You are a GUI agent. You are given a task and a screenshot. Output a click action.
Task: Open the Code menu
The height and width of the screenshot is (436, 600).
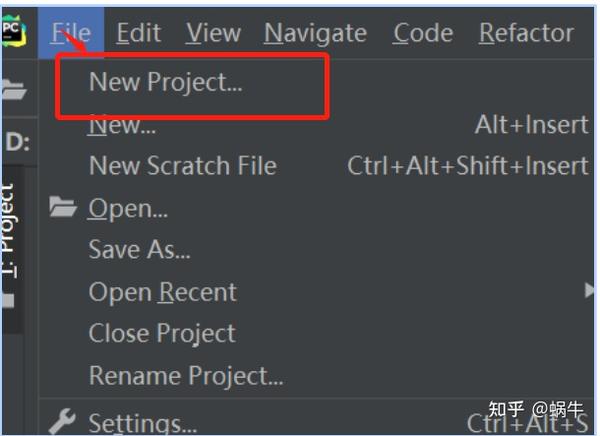423,33
